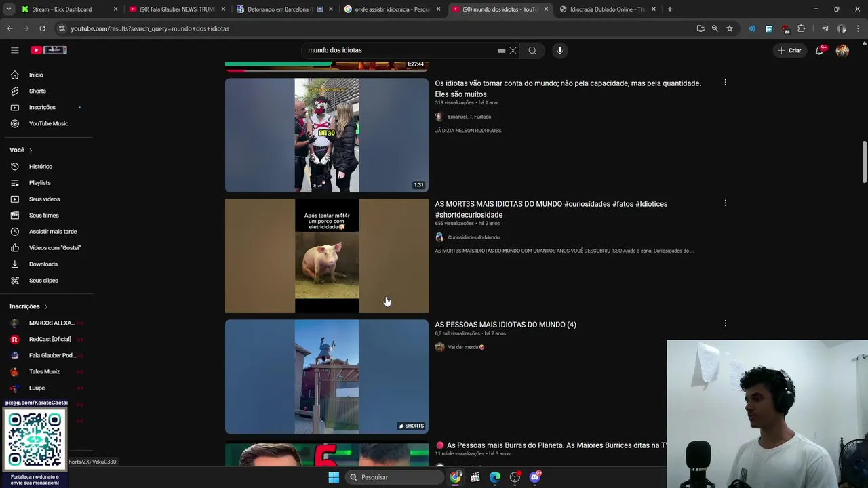Open the Chrome three-dot menu
868x488 pixels.
click(858, 28)
